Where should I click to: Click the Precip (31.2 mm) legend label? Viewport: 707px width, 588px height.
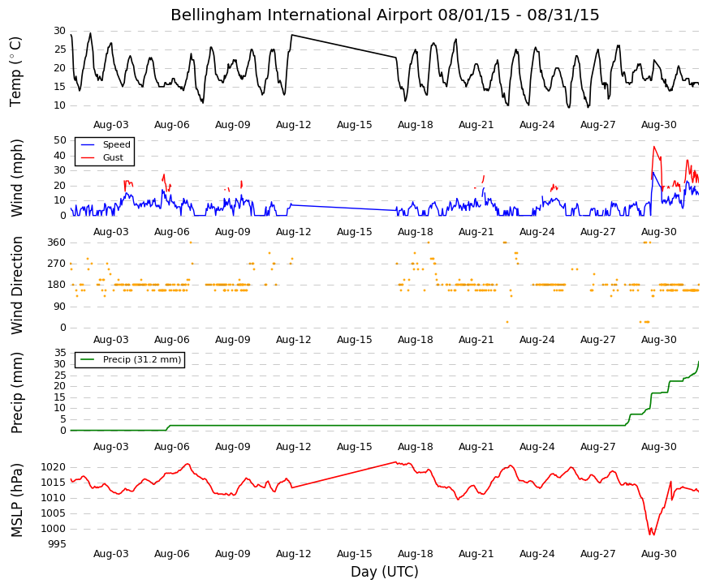(x=142, y=359)
